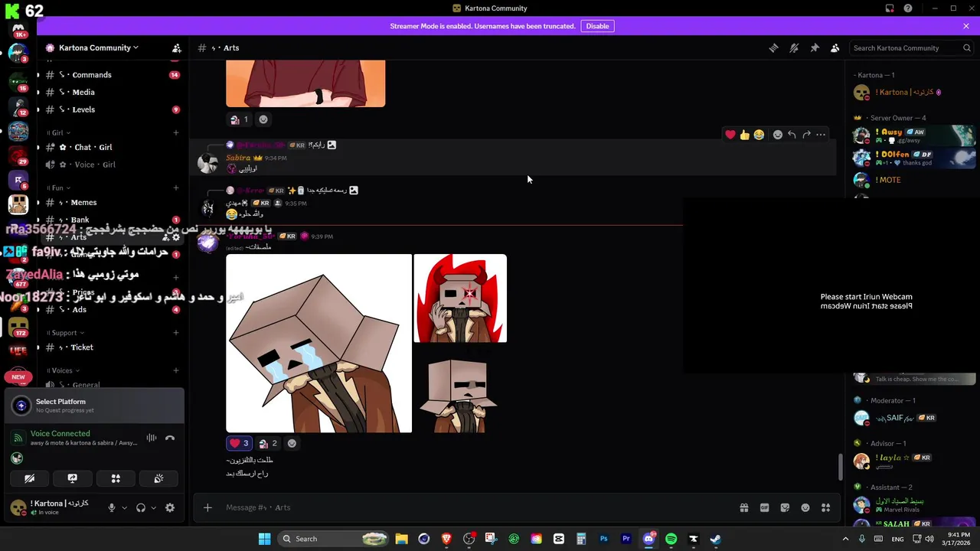Toggle noise suppression in voice panel

coord(152,438)
